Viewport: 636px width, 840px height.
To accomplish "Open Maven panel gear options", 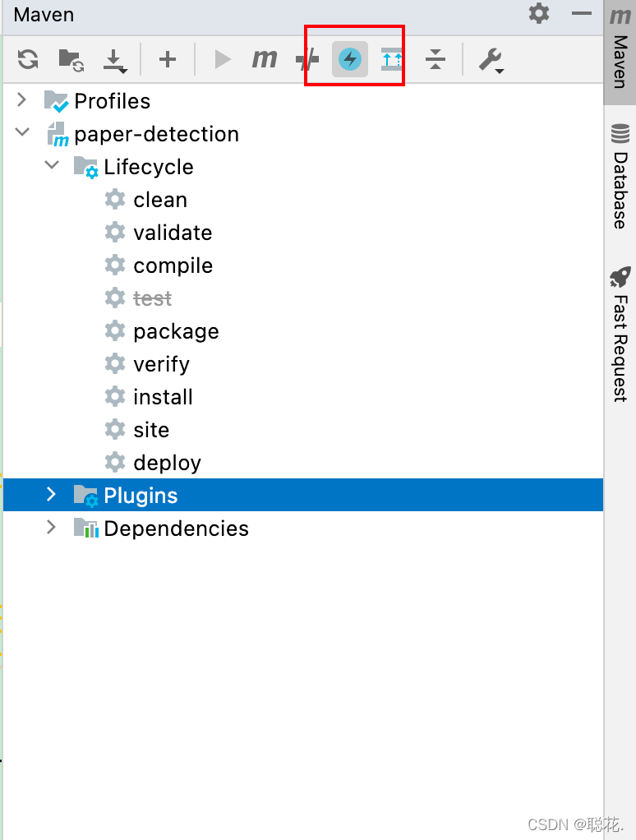I will (x=538, y=13).
